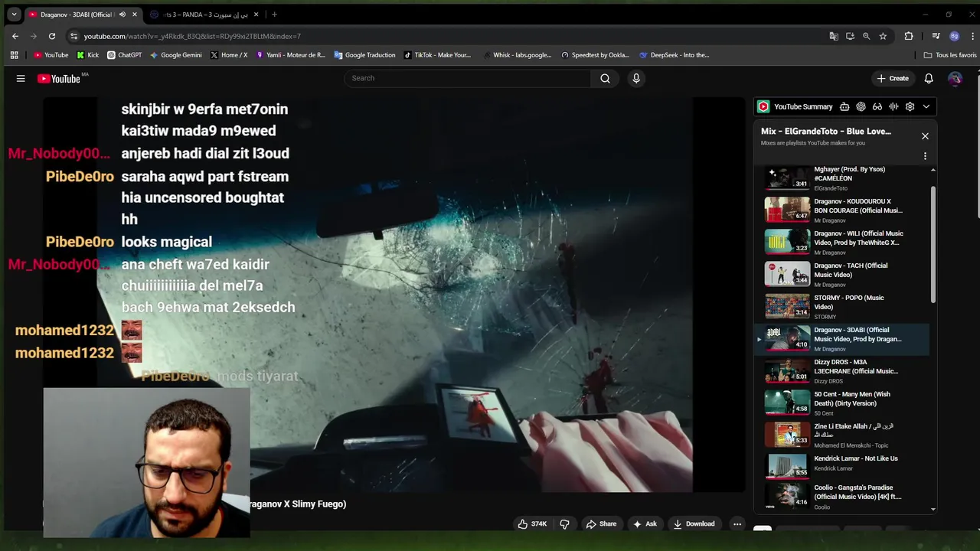
Task: Reload the page
Action: [x=52, y=36]
